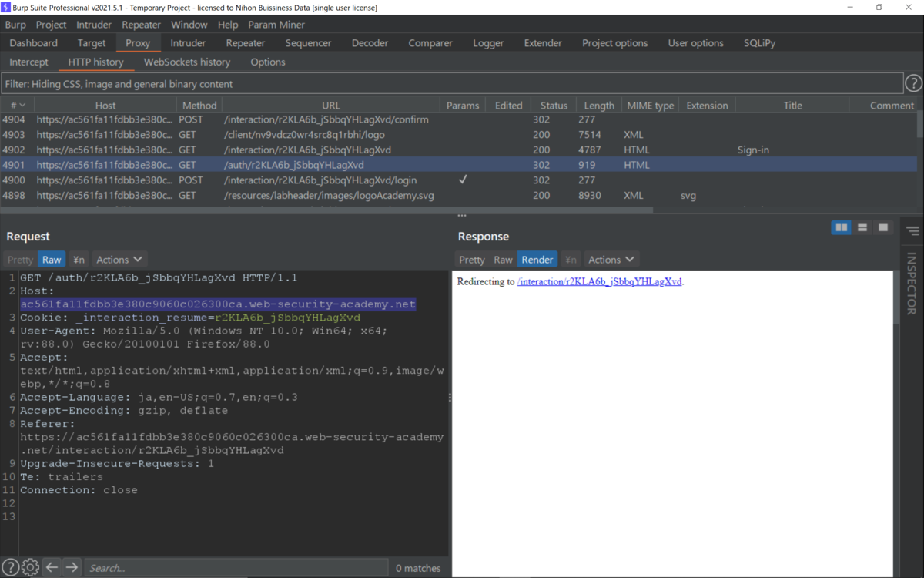Image resolution: width=924 pixels, height=578 pixels.
Task: Select history row 4900 login POST
Action: click(x=459, y=180)
